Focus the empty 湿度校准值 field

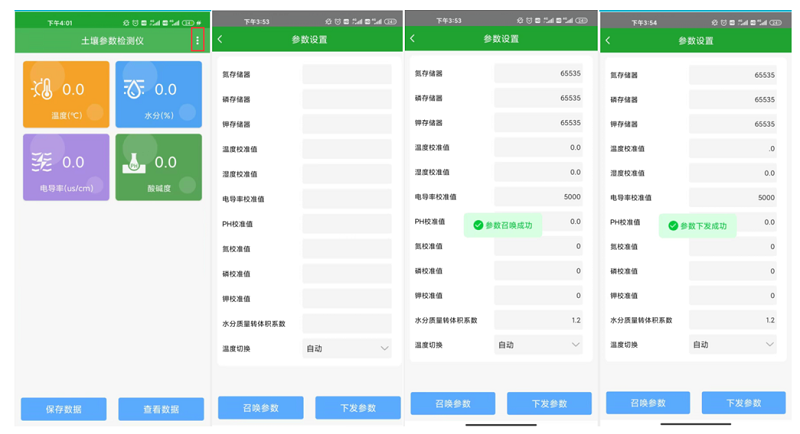tap(347, 174)
